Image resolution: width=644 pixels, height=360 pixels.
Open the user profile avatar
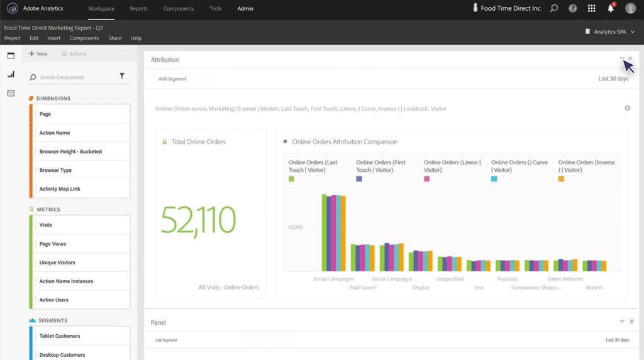[x=630, y=8]
